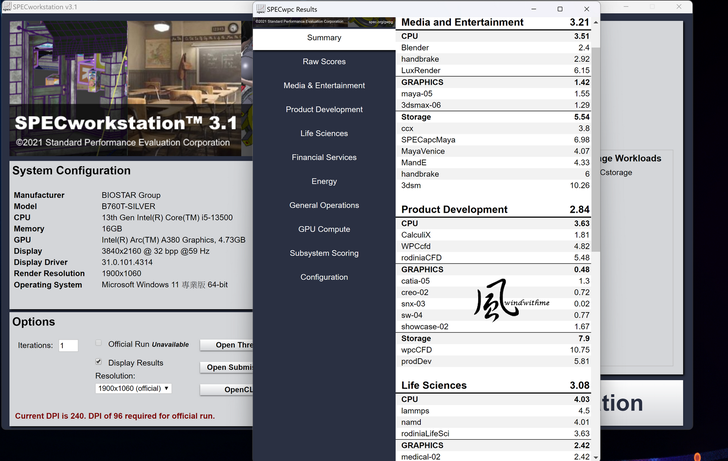The height and width of the screenshot is (461, 728).
Task: Select the LuxRender 6.15 row
Action: [495, 70]
